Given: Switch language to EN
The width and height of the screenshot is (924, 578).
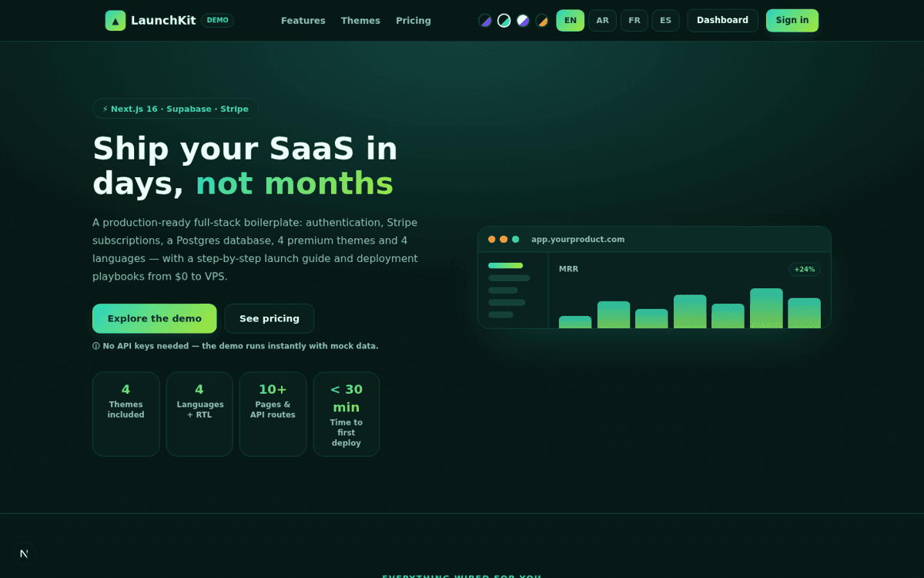Looking at the screenshot, I should pos(571,21).
